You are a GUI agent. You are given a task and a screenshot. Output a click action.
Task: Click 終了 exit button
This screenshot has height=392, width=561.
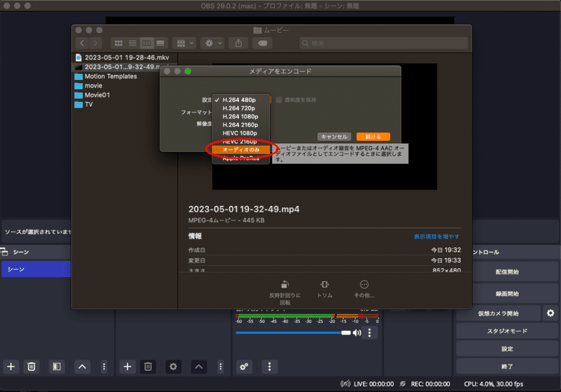tap(507, 367)
